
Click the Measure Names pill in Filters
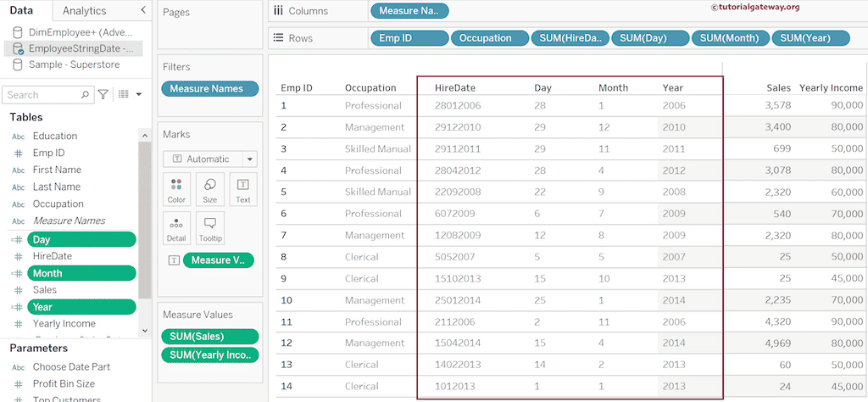click(210, 88)
